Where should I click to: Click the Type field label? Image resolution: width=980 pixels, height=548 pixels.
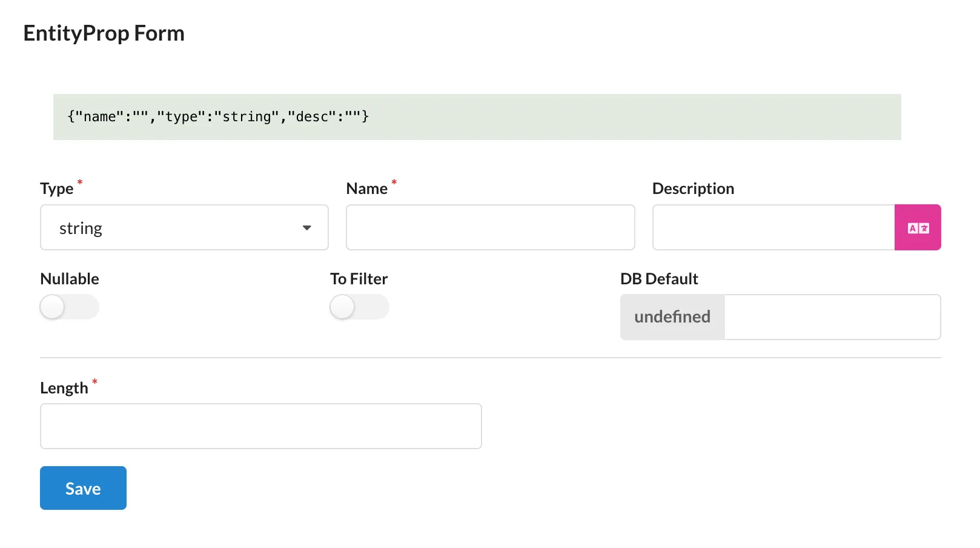tap(57, 189)
